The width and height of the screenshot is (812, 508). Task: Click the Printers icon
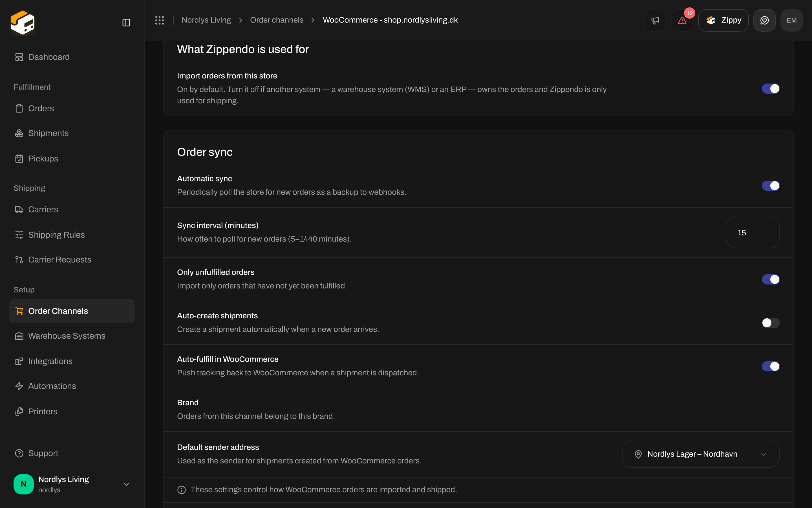[19, 411]
